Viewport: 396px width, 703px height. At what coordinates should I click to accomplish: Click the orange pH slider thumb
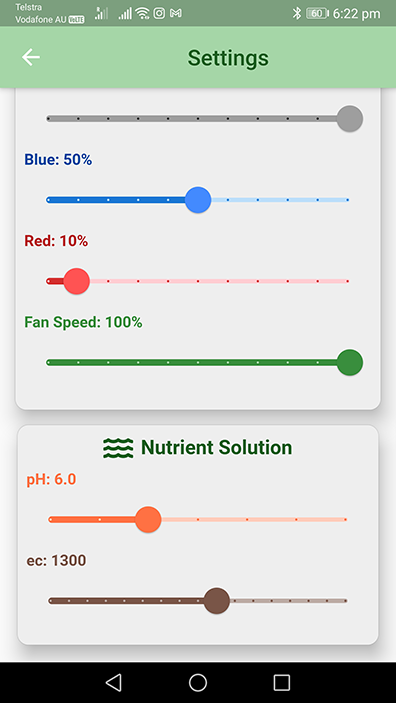[x=148, y=520]
